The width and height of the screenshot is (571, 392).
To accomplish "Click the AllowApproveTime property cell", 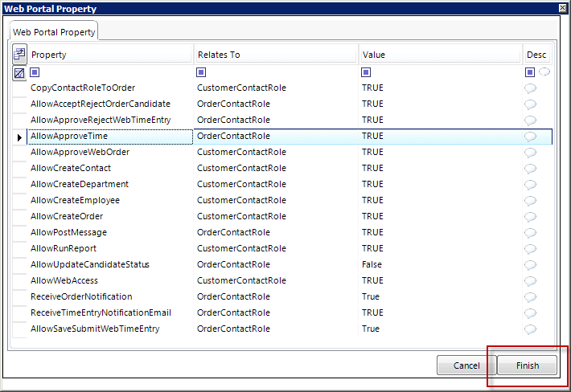I will coord(110,136).
